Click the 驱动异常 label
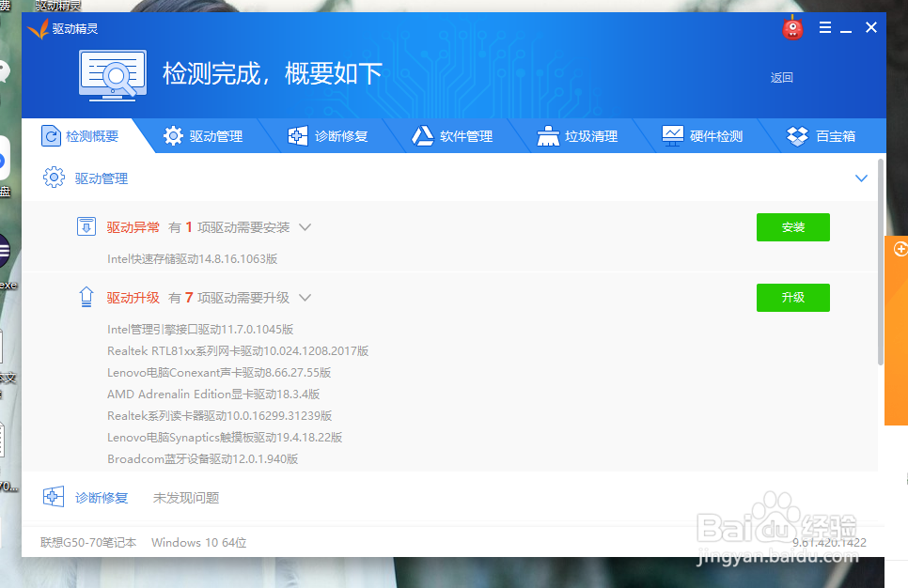The image size is (908, 588). click(x=133, y=227)
